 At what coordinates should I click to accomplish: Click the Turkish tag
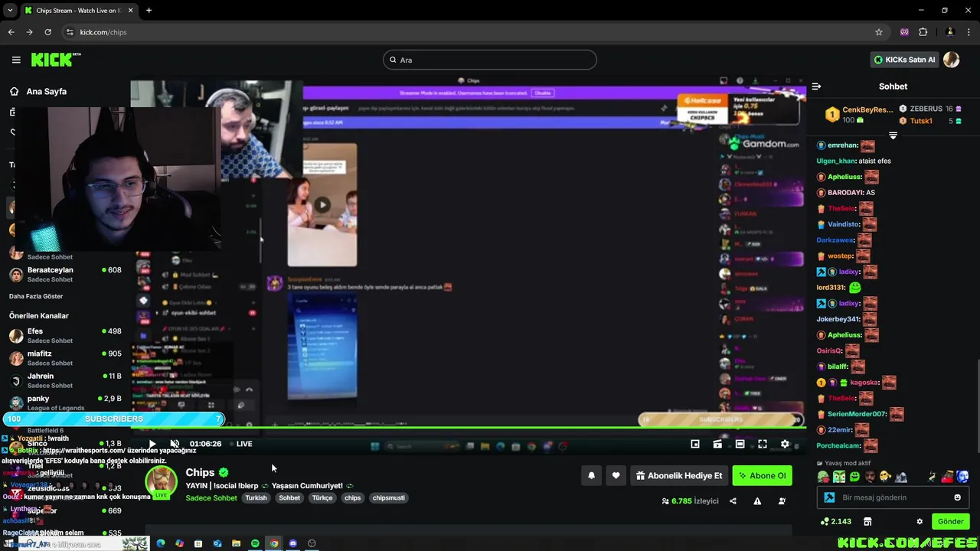(256, 498)
